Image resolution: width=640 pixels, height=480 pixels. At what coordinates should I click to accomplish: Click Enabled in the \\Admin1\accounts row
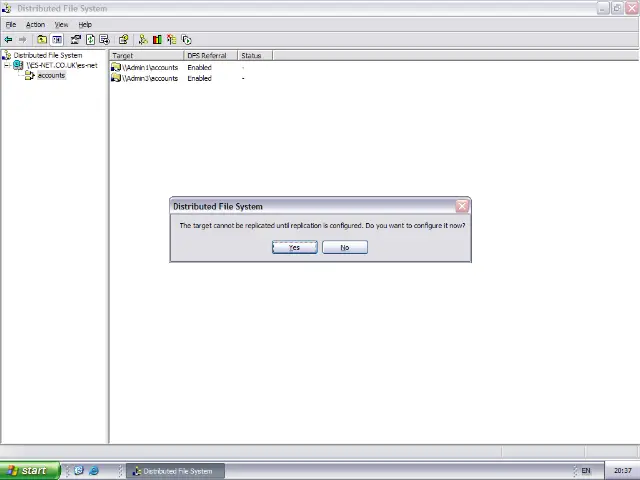coord(200,67)
